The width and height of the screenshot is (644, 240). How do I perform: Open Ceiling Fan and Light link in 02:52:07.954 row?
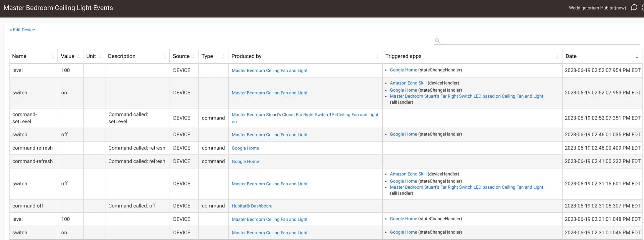click(269, 70)
